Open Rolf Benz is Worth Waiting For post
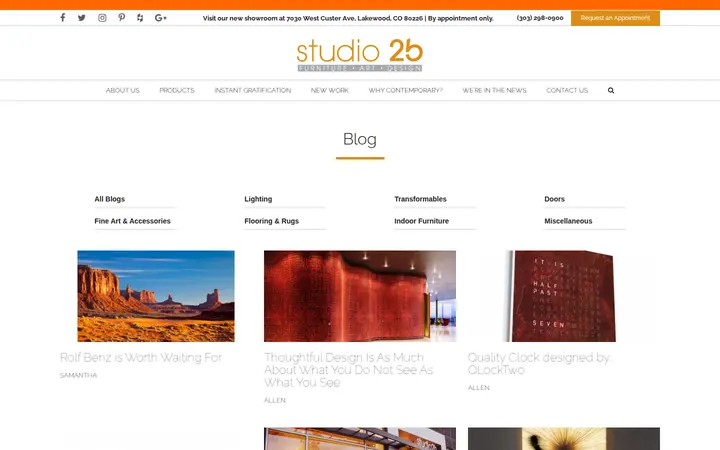The height and width of the screenshot is (450, 720). click(x=141, y=357)
